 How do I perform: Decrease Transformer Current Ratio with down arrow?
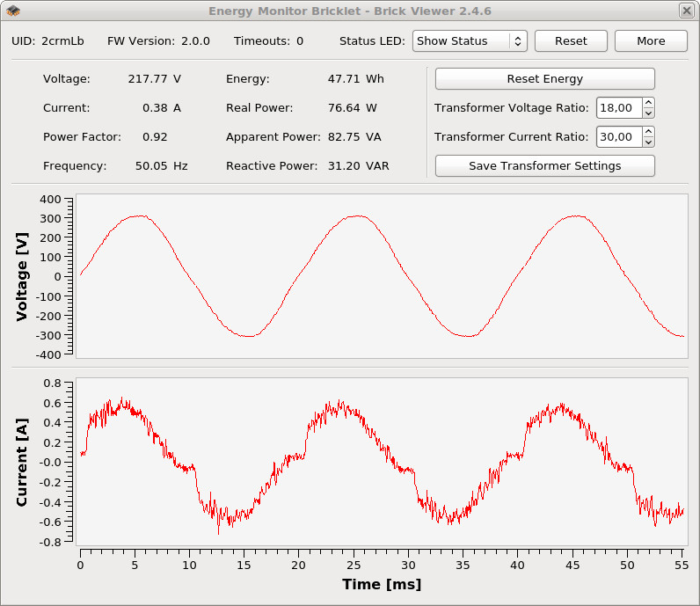click(x=649, y=142)
